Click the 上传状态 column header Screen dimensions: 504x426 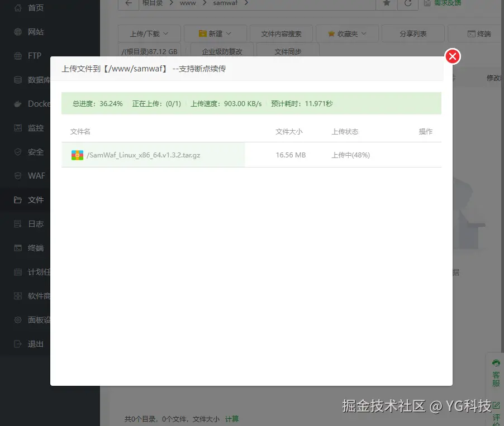(345, 131)
